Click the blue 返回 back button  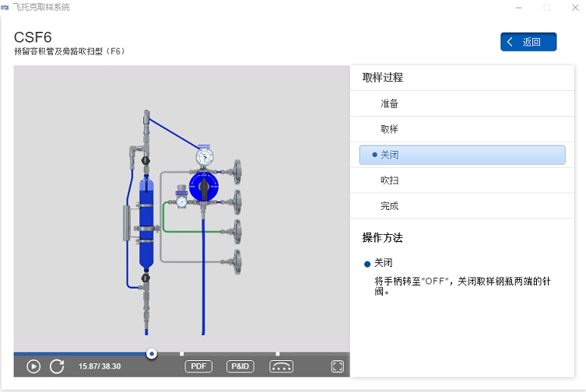528,42
